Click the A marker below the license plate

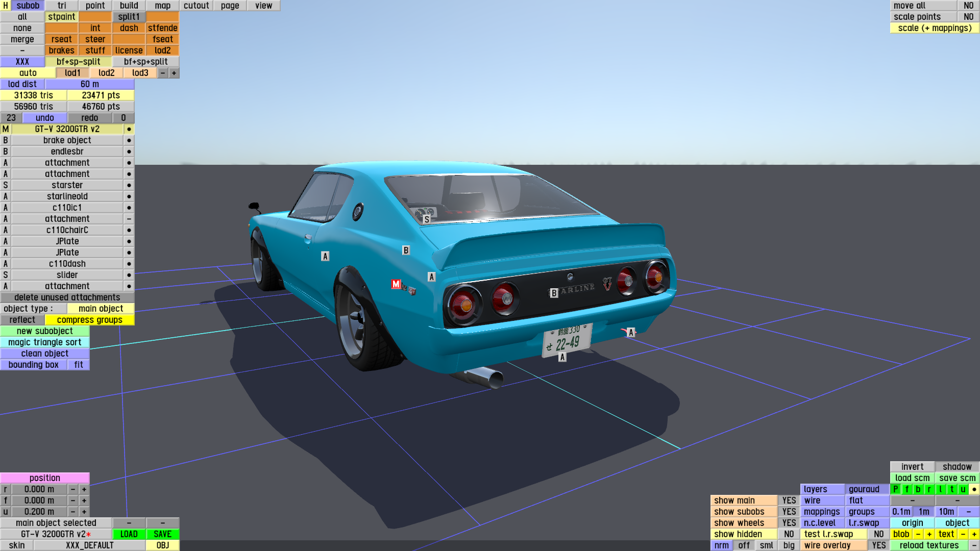tap(562, 357)
